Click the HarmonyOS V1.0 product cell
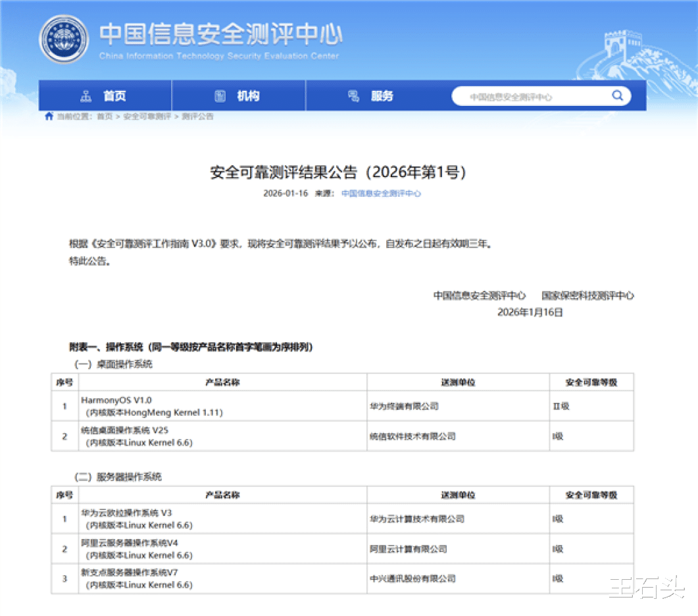This screenshot has height=616, width=698. (x=222, y=406)
